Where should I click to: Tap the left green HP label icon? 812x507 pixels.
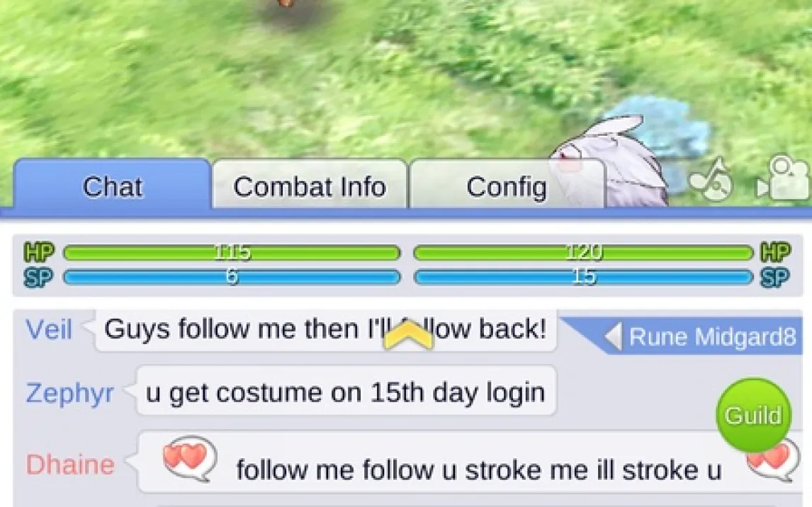(39, 253)
